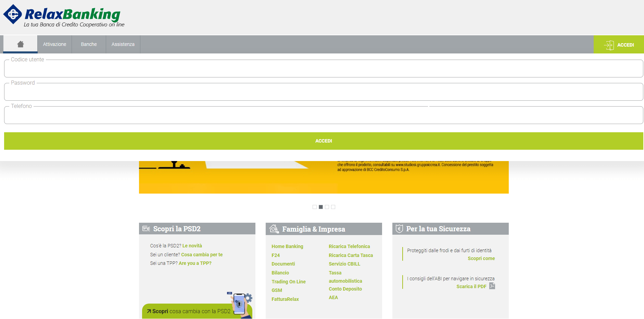Open the Assistenza menu

123,44
